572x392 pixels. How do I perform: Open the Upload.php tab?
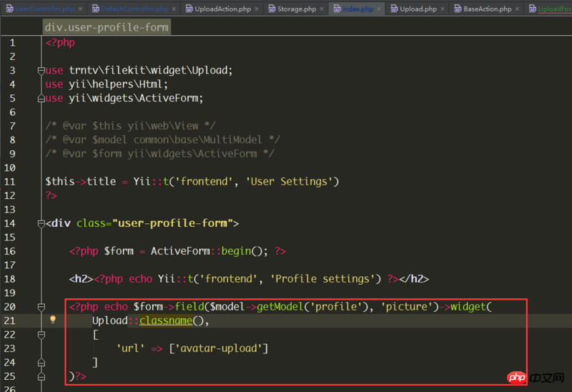[x=418, y=9]
